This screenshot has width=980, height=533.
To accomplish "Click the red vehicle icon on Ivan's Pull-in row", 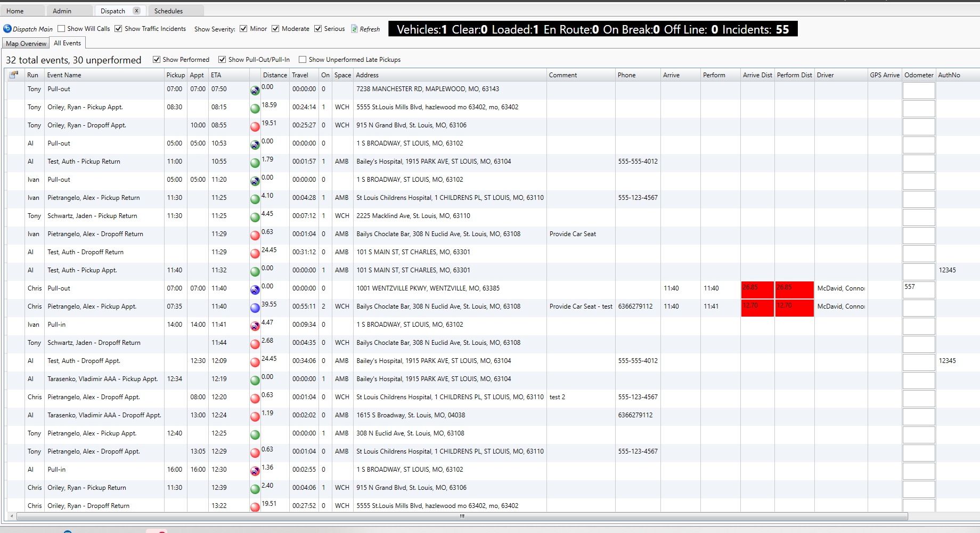I will (x=255, y=326).
